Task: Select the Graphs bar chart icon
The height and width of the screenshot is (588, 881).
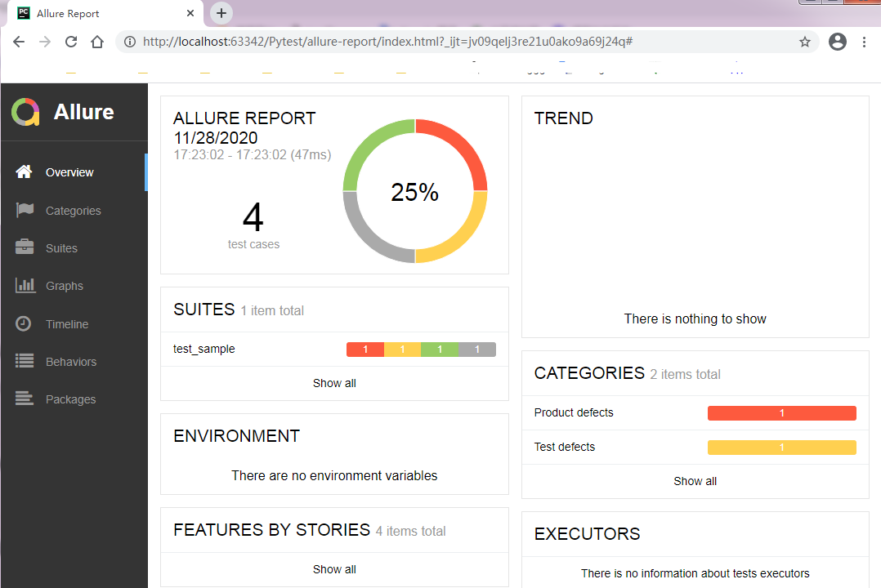Action: pos(25,285)
